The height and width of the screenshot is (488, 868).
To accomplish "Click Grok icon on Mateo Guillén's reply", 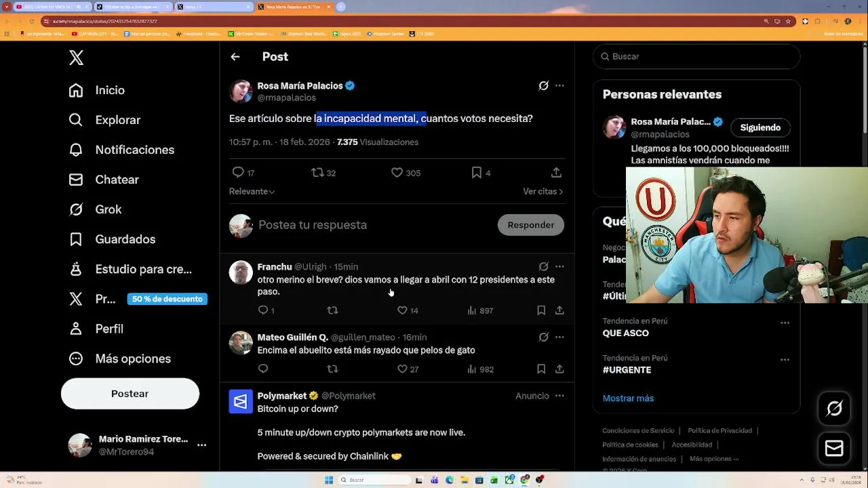I will (x=543, y=337).
